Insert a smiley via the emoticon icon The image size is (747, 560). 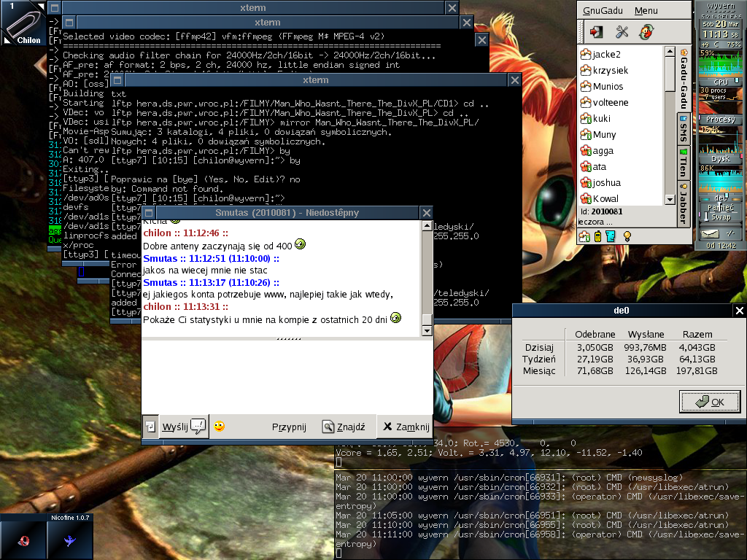(219, 426)
